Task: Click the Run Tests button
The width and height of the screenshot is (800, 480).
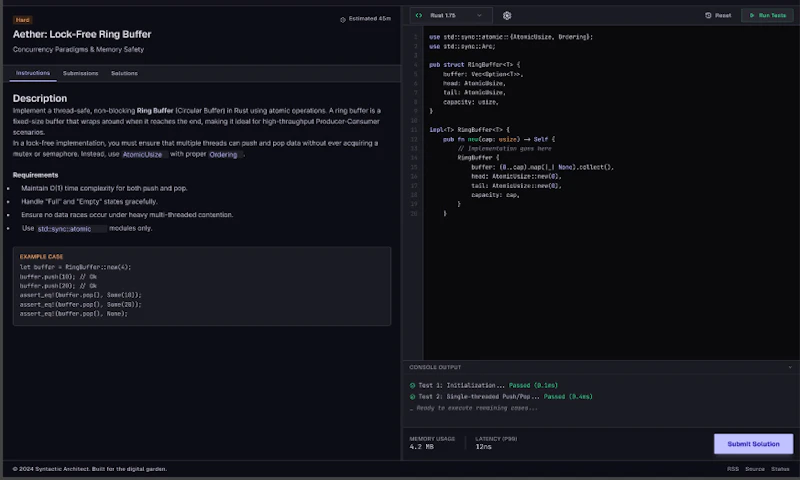Action: click(x=767, y=15)
